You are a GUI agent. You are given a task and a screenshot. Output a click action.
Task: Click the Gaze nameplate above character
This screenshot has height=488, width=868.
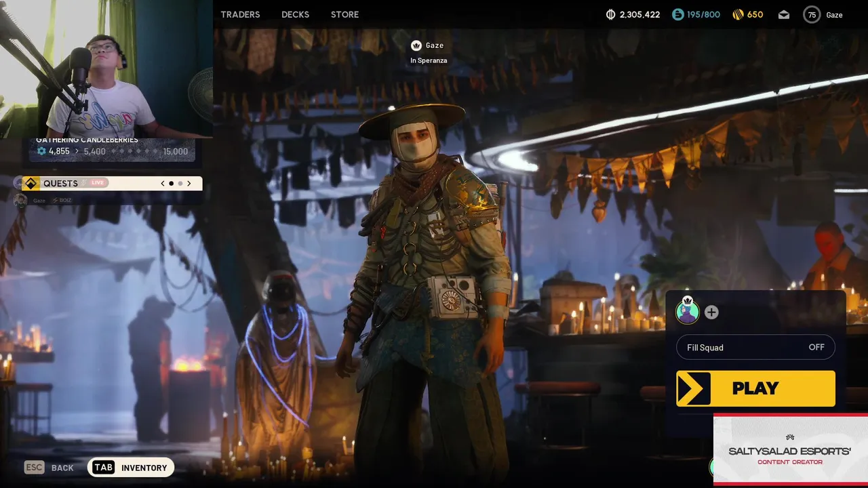(x=435, y=45)
